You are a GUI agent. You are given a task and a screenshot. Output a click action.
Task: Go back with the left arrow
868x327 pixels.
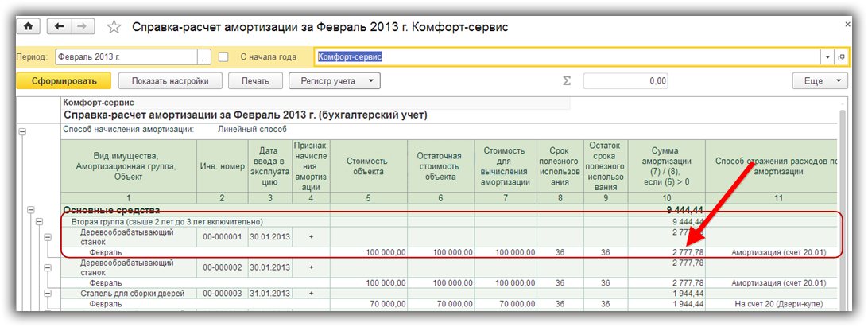point(59,26)
